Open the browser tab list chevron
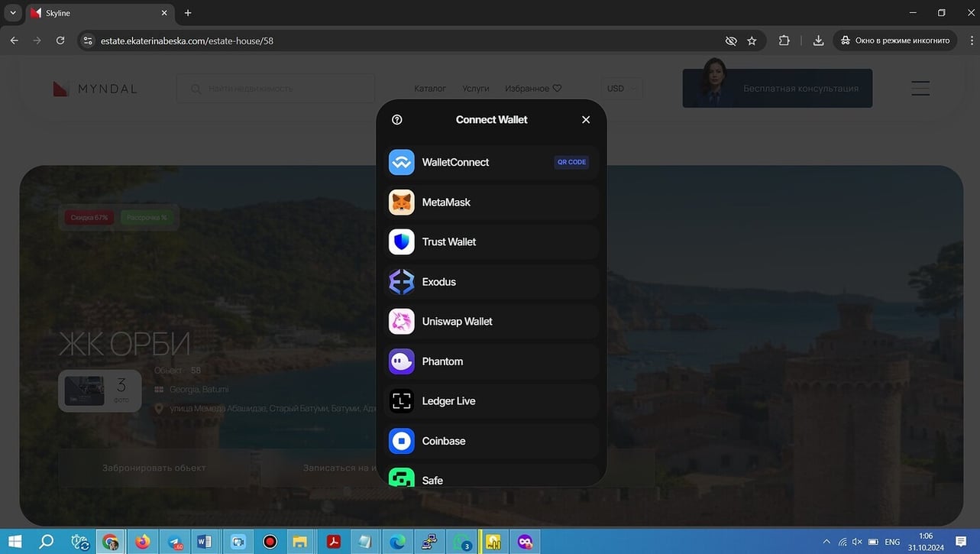Viewport: 980px width, 554px height. [13, 13]
